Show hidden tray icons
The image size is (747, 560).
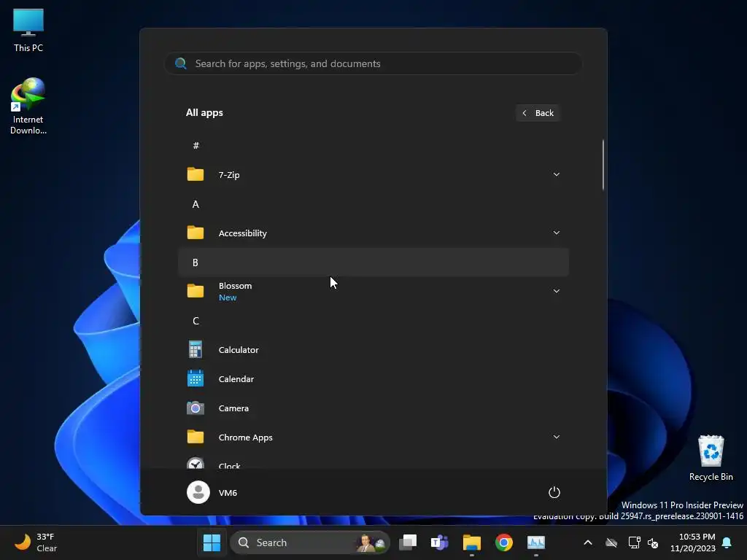pos(588,542)
